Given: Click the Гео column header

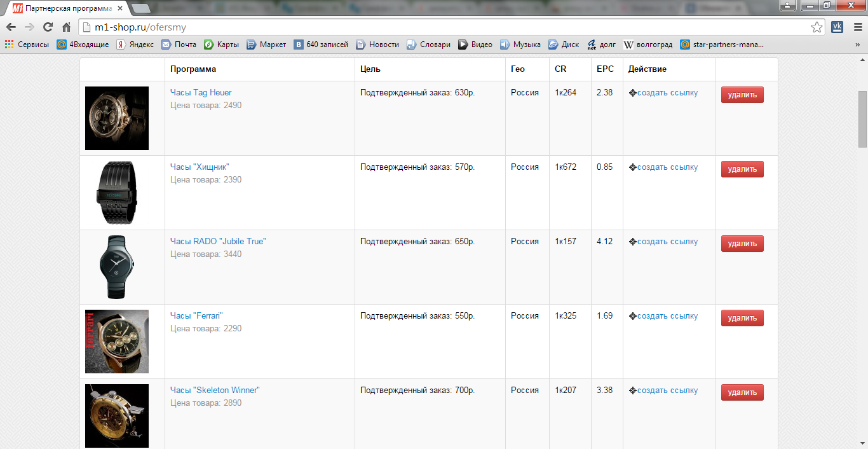Looking at the screenshot, I should (x=518, y=69).
